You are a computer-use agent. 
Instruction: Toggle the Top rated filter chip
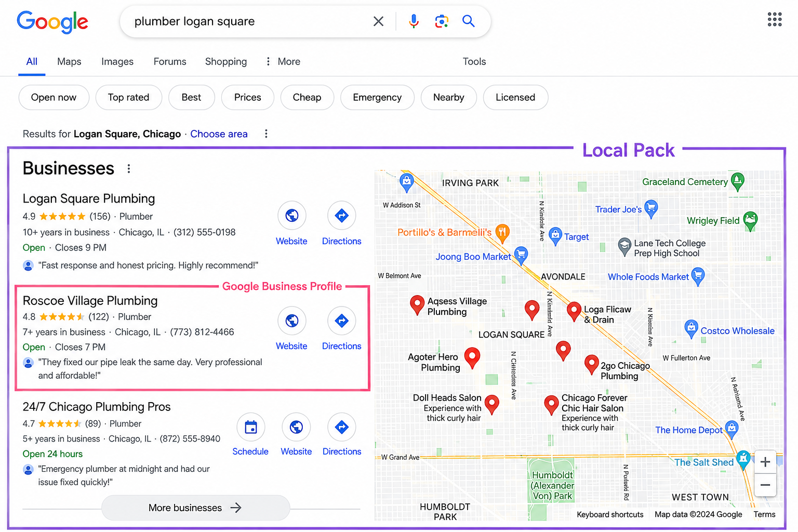(128, 97)
